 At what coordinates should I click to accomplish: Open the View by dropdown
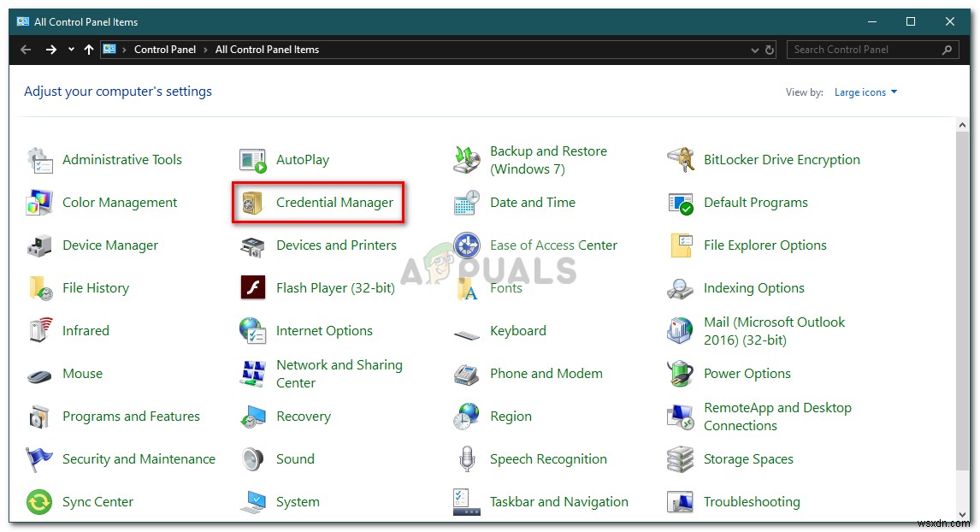click(x=865, y=92)
